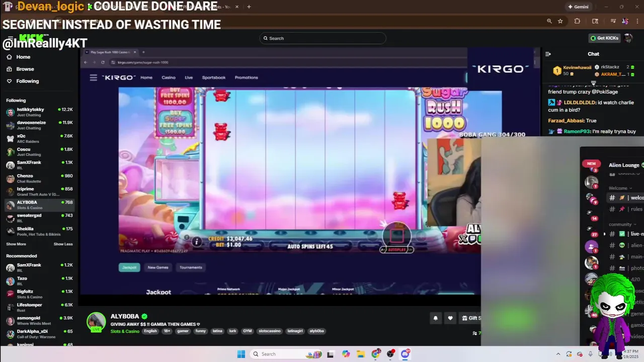Click LDLDLDLDLD username in chat
Viewport: 644px width, 362px height.
tap(580, 103)
